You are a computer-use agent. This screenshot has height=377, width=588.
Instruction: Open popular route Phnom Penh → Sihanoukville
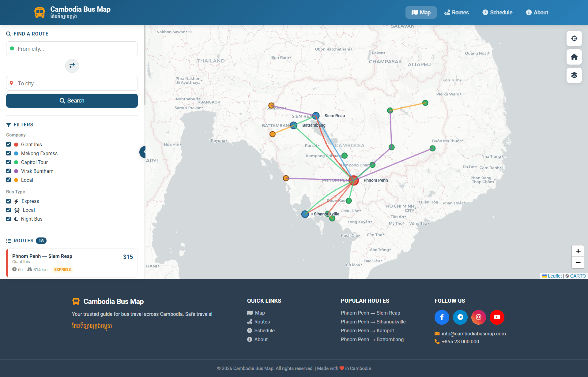[x=373, y=322]
